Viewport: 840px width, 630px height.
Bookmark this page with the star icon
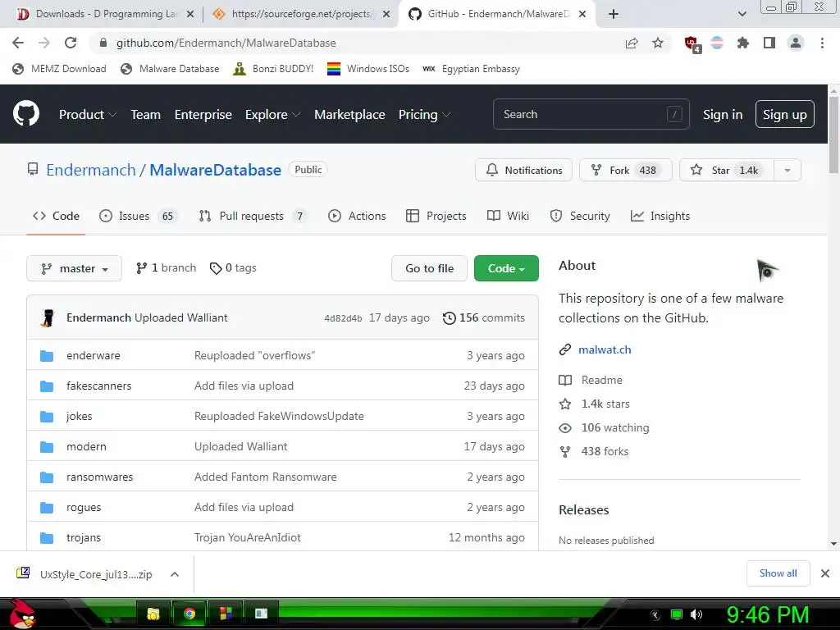[x=658, y=43]
